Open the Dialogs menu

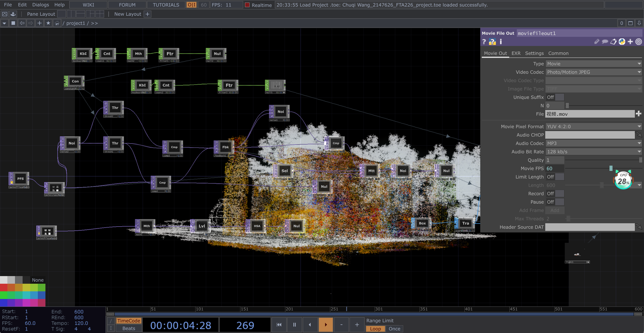tap(40, 5)
